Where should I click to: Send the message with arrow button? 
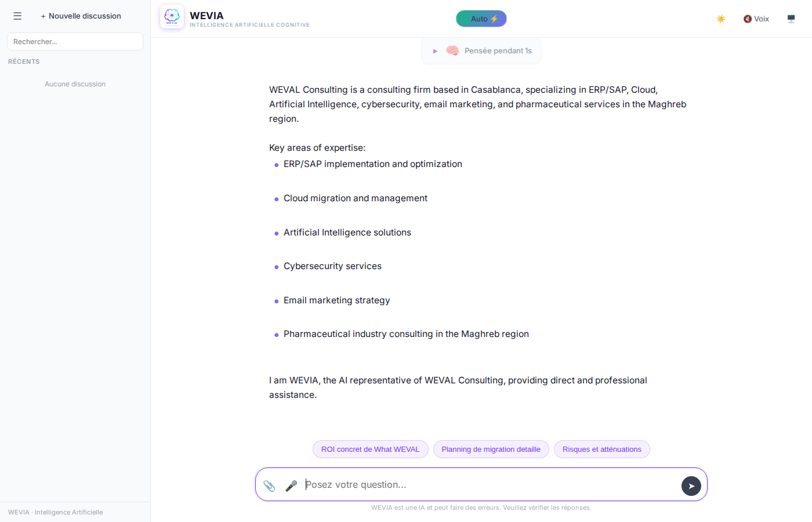[x=691, y=486]
